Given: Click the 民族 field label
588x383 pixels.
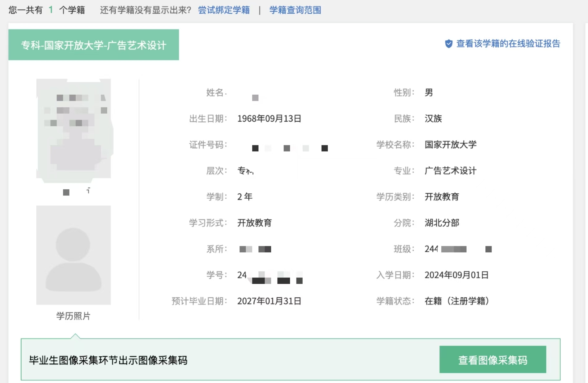Looking at the screenshot, I should tap(404, 119).
